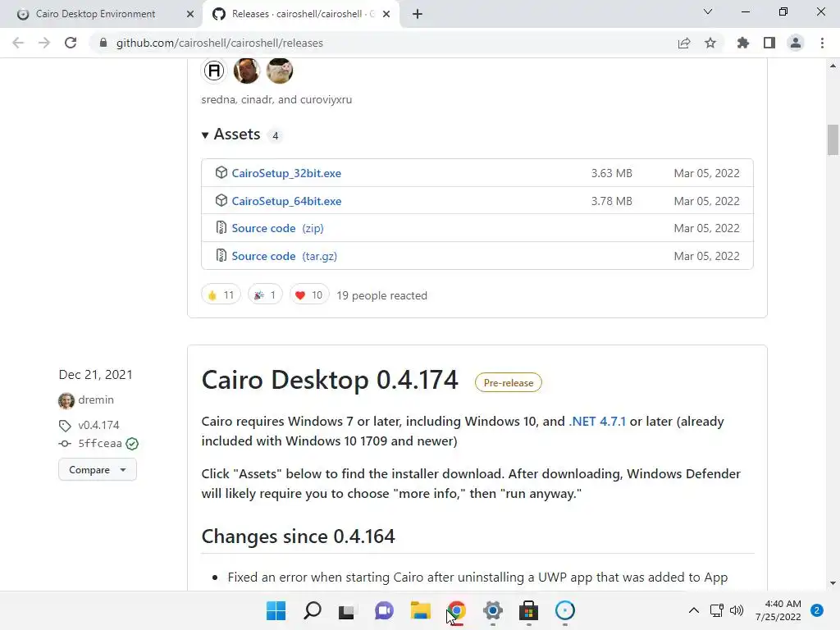
Task: Click the page scrollbar thumb
Action: click(833, 139)
